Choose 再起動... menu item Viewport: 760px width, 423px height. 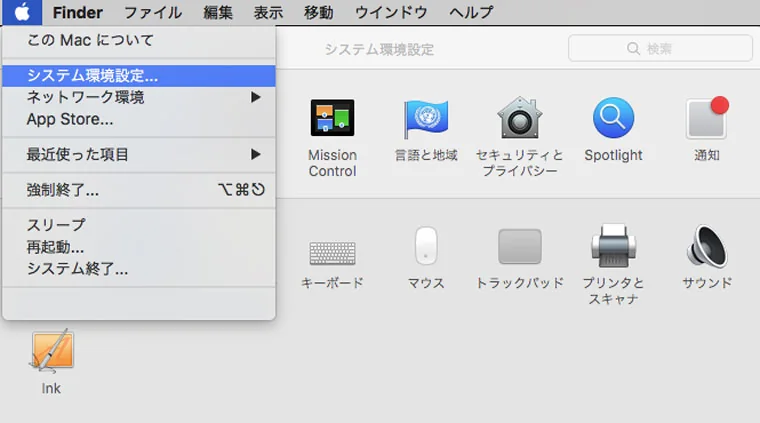click(x=139, y=247)
